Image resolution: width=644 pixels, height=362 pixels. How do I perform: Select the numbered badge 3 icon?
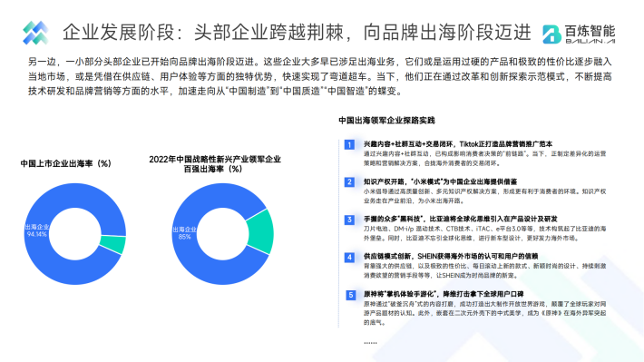(x=349, y=220)
